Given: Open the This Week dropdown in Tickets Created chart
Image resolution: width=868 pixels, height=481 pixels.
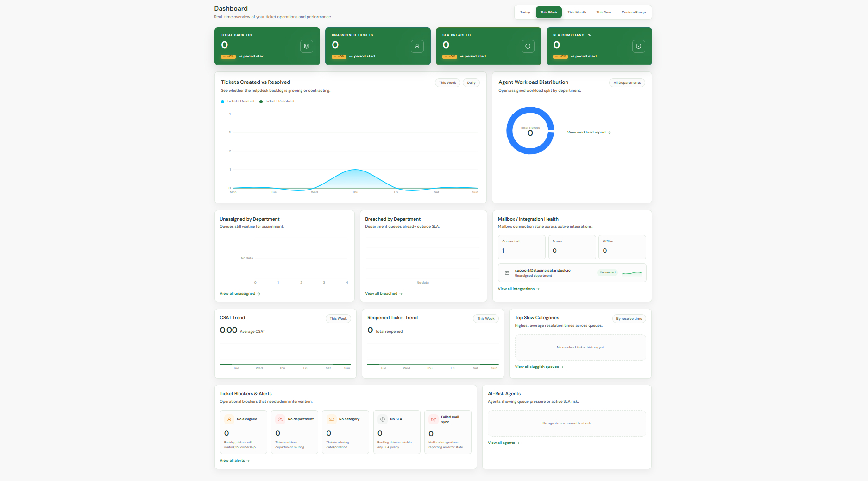Looking at the screenshot, I should (447, 83).
